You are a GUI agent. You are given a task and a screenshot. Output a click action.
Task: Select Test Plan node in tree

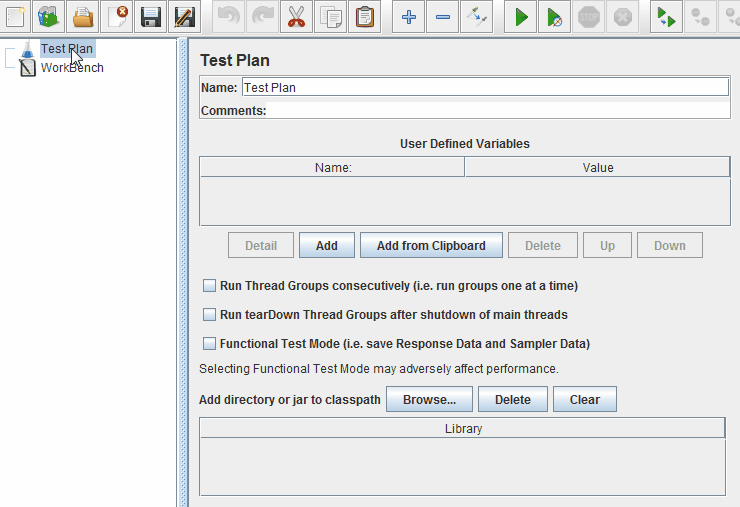coord(67,49)
